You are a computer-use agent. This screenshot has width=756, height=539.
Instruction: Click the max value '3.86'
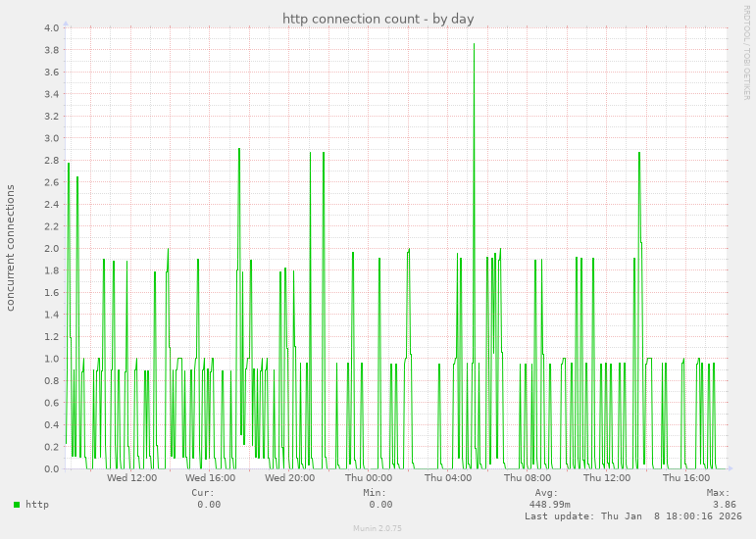725,505
